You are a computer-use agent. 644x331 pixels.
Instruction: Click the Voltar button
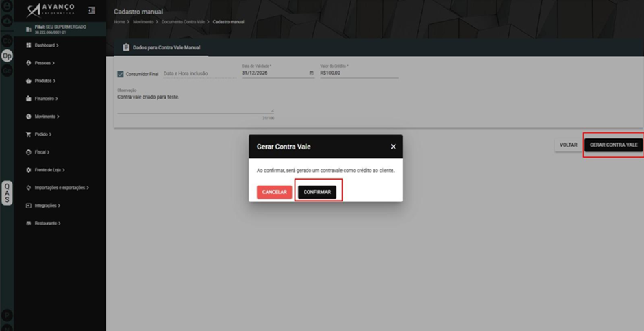pos(569,145)
